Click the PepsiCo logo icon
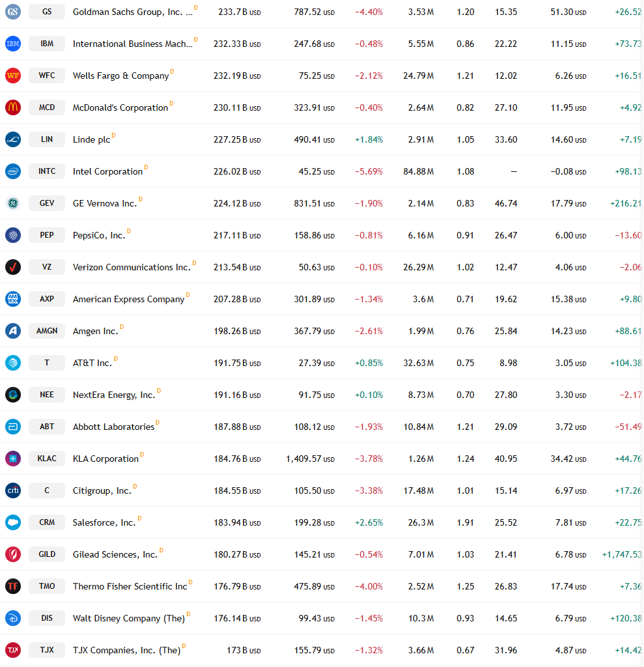644x667 pixels. pos(13,235)
